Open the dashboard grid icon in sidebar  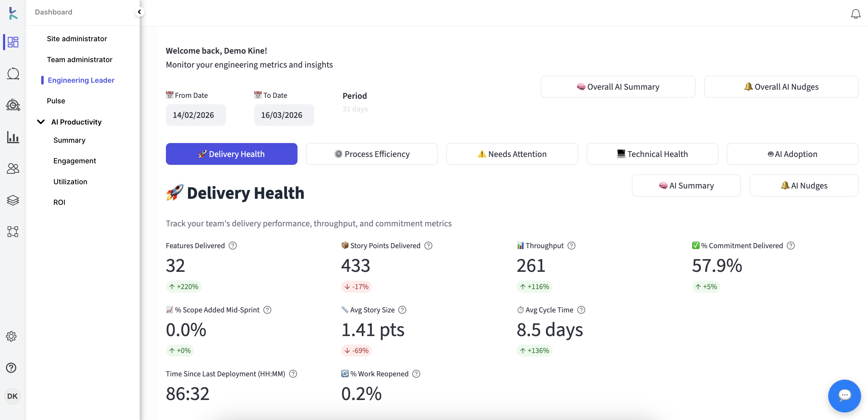[12, 42]
